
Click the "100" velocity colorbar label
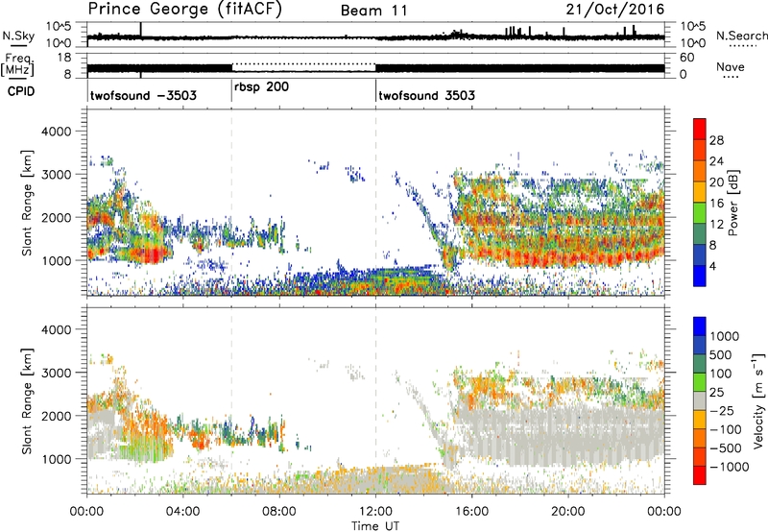click(x=721, y=374)
